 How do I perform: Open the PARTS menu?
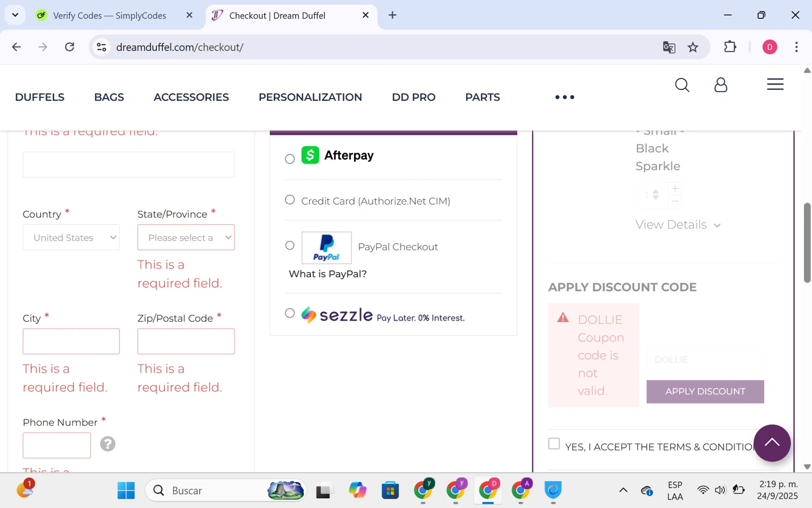coord(482,97)
